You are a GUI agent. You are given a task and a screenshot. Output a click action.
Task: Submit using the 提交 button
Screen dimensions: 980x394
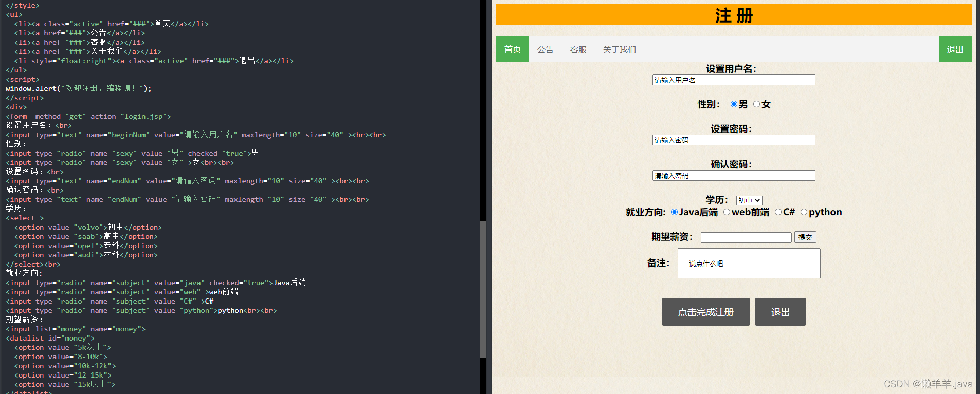pyautogui.click(x=805, y=237)
